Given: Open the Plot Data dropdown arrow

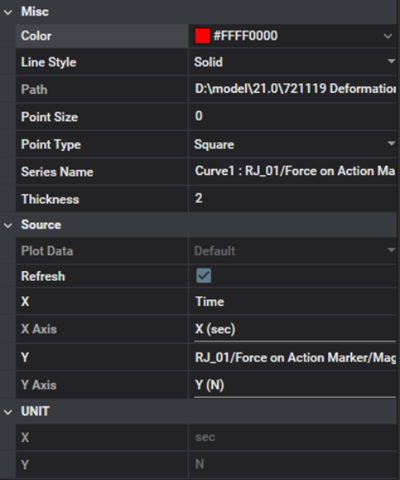Looking at the screenshot, I should (x=391, y=250).
